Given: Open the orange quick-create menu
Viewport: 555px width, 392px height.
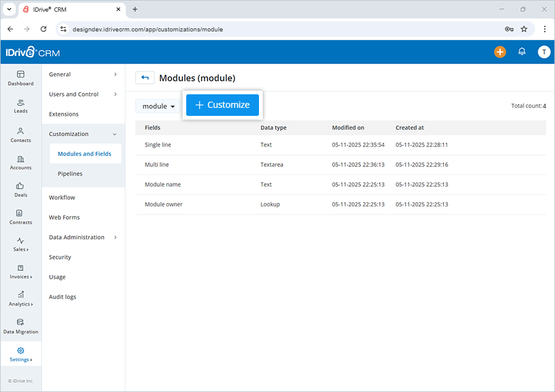Looking at the screenshot, I should click(x=500, y=52).
